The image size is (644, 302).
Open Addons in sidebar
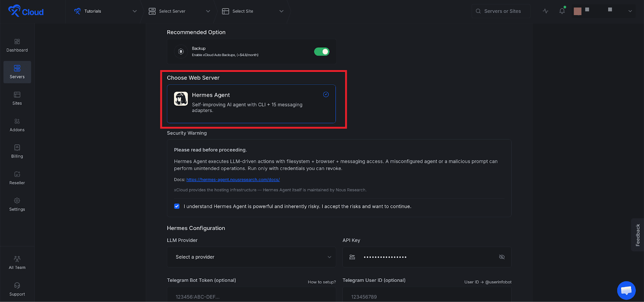(x=17, y=125)
